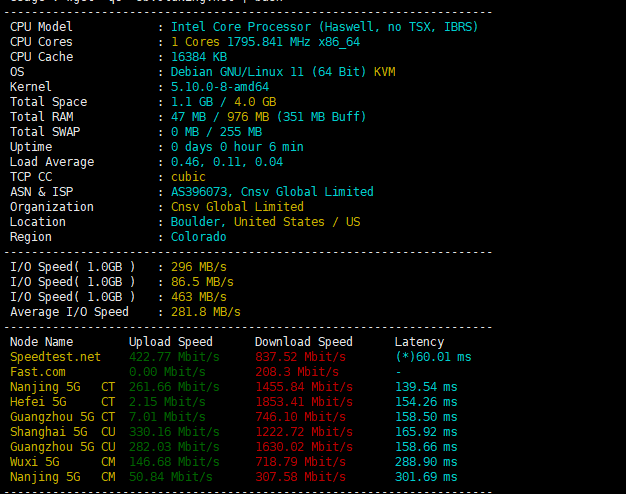Click the download speed 307.58 Mbit/s
This screenshot has width=626, height=494.
click(300, 477)
